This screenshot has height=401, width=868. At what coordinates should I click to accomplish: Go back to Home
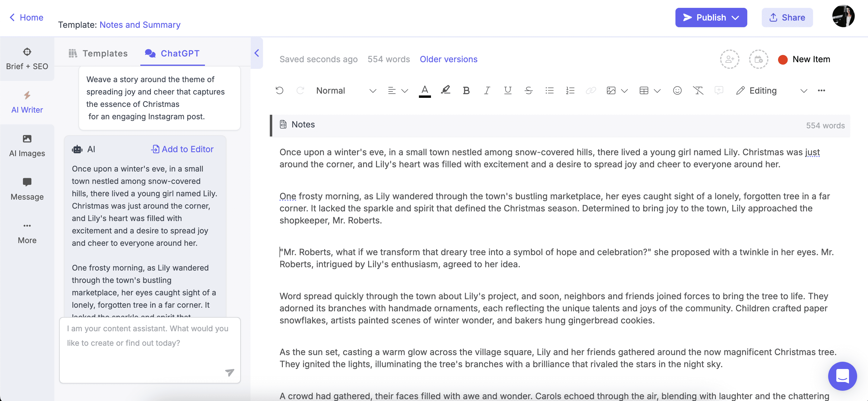[26, 18]
